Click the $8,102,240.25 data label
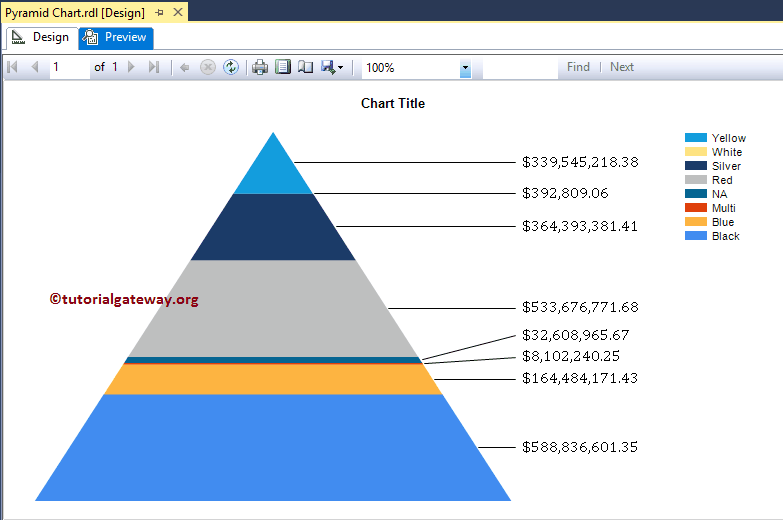This screenshot has height=520, width=783. point(571,356)
